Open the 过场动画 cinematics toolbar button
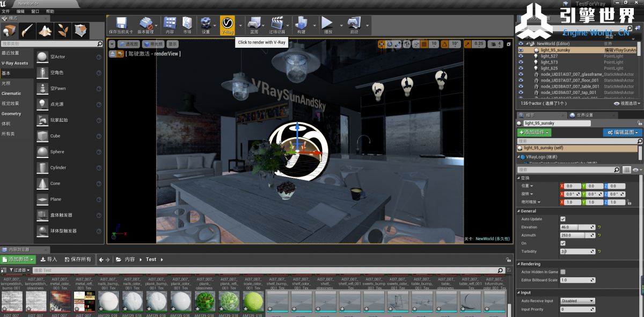This screenshot has width=644, height=317. (x=277, y=25)
